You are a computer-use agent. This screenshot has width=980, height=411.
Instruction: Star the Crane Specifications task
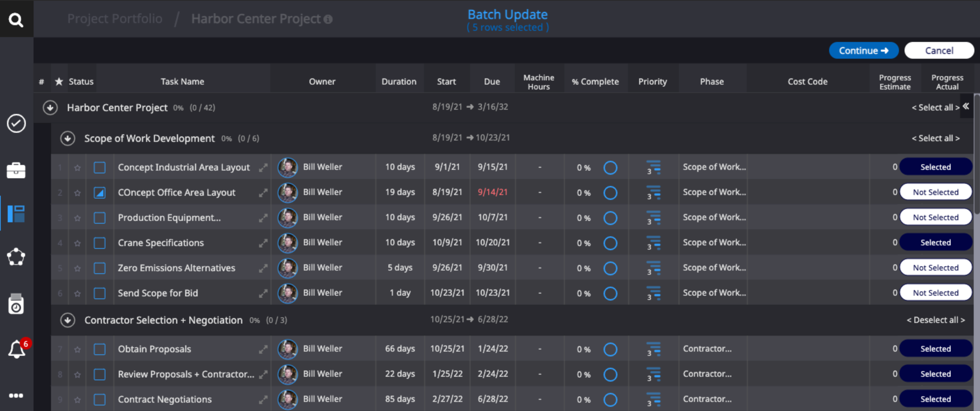tap(78, 243)
